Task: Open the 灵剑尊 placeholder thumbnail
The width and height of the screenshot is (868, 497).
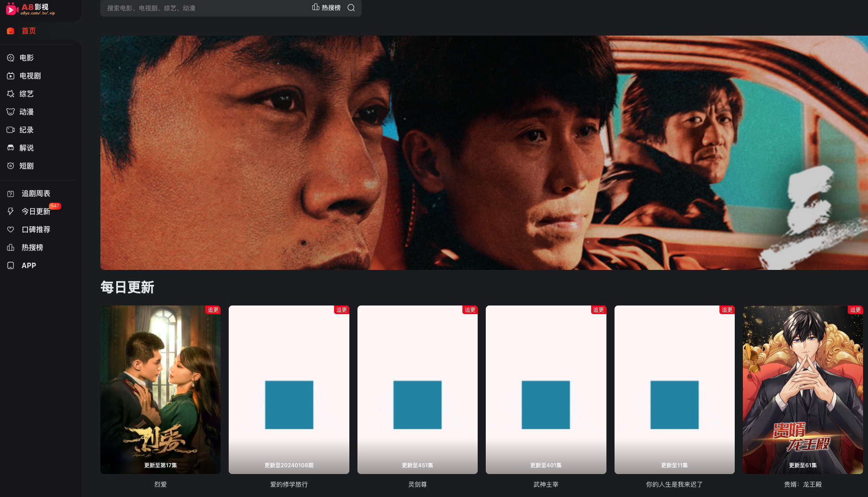Action: [x=417, y=390]
